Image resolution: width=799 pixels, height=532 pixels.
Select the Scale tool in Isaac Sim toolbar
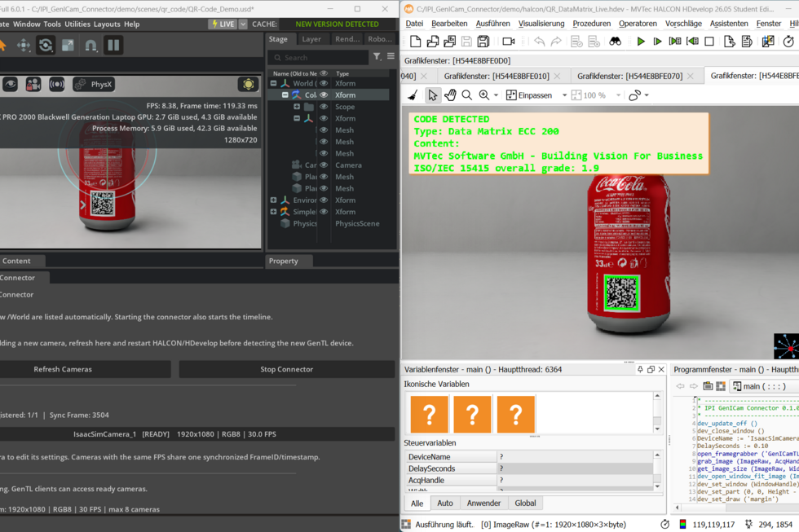[68, 46]
